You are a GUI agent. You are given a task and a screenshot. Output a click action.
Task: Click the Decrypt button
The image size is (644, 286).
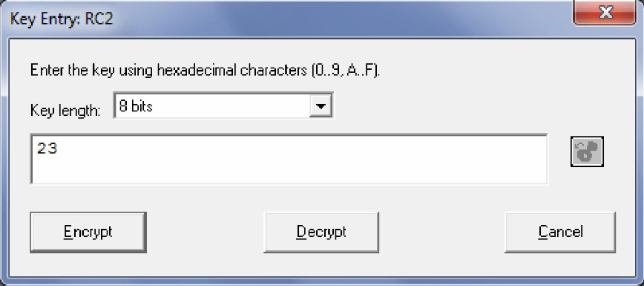(x=321, y=232)
